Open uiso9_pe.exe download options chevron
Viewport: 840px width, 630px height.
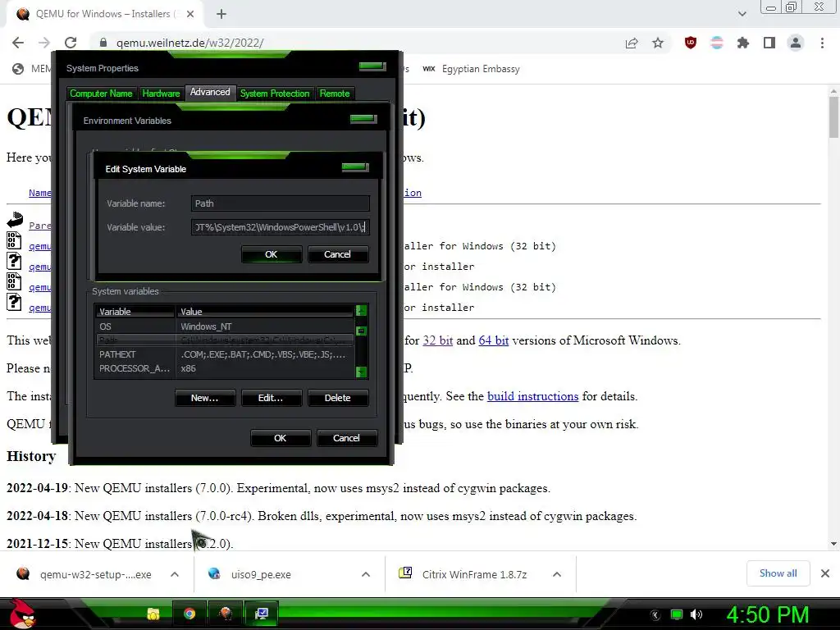[x=365, y=574]
